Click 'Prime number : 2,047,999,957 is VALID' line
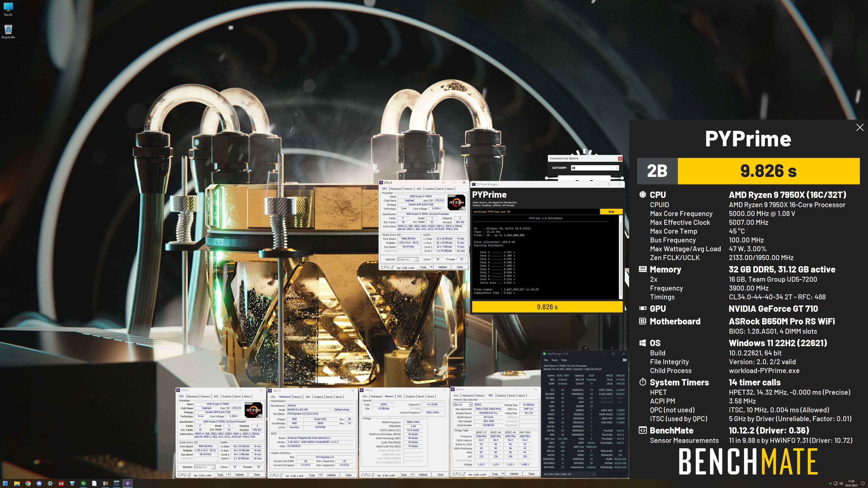The height and width of the screenshot is (488, 868). click(506, 289)
